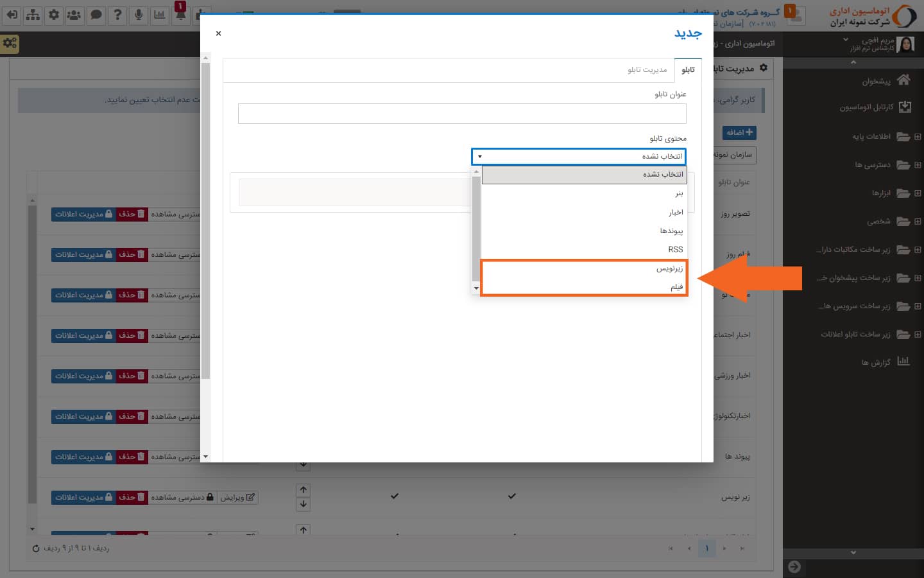Open the chat bubble icon
This screenshot has height=578, width=924.
(96, 15)
